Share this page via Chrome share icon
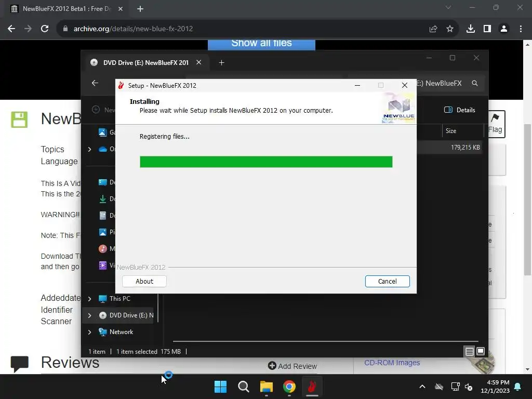Image resolution: width=532 pixels, height=399 pixels. point(433,29)
